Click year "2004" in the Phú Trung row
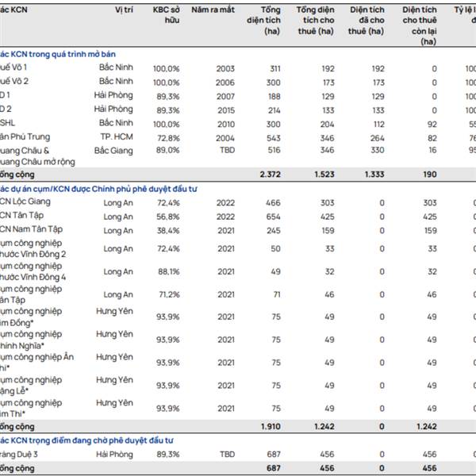476x476 pixels. pos(225,138)
